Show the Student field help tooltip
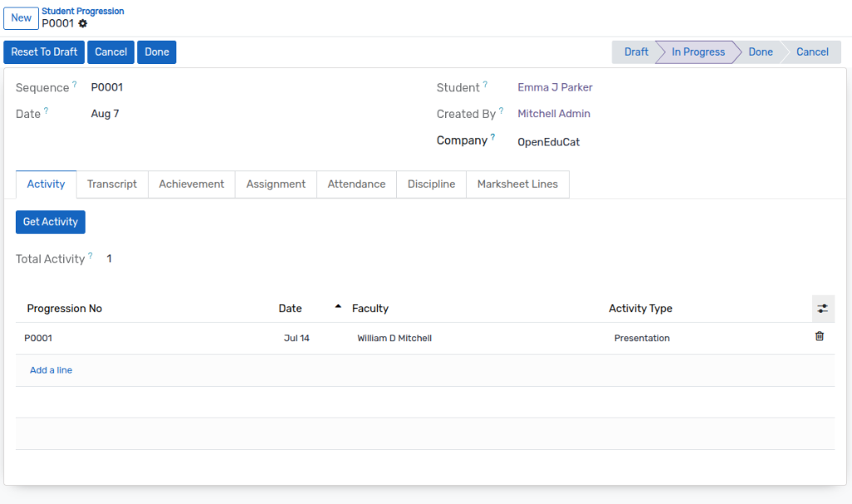 coord(485,84)
